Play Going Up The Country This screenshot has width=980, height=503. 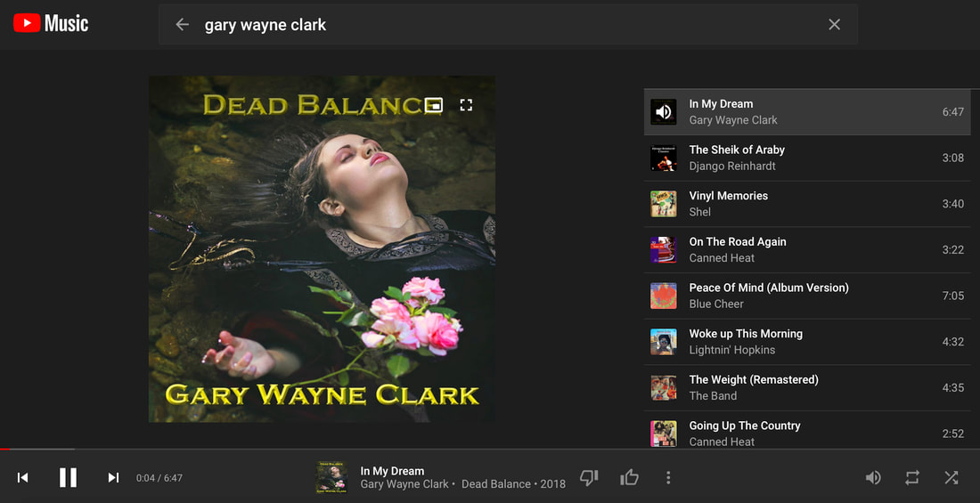point(807,430)
